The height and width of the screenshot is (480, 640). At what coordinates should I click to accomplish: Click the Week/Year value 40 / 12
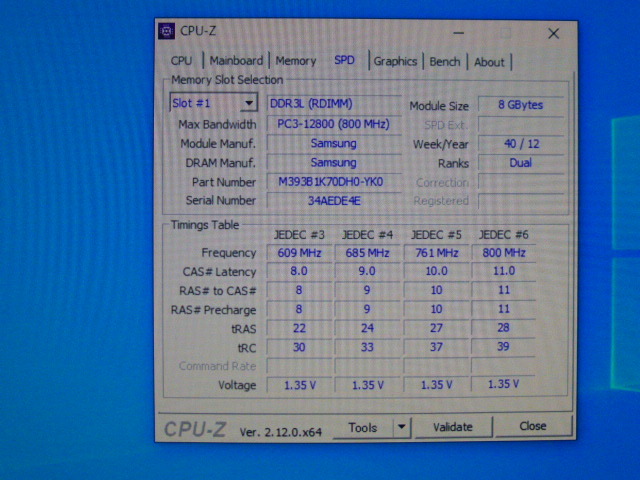click(x=520, y=144)
